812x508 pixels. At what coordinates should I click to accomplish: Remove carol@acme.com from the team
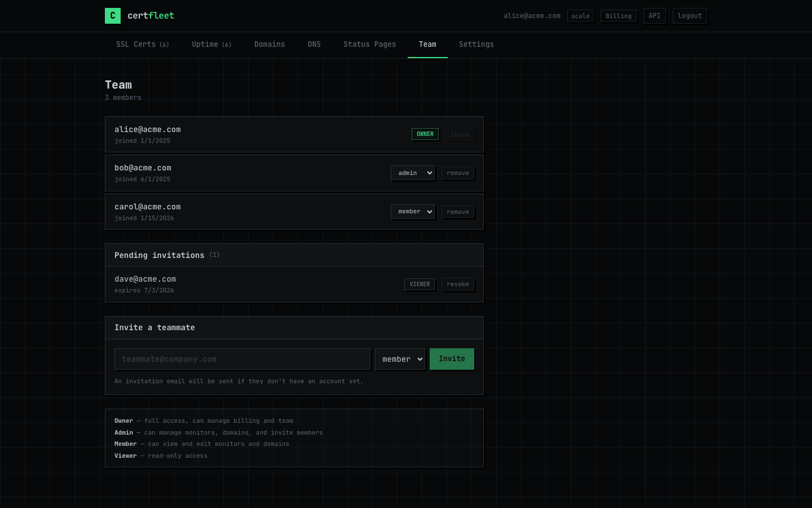tap(458, 212)
